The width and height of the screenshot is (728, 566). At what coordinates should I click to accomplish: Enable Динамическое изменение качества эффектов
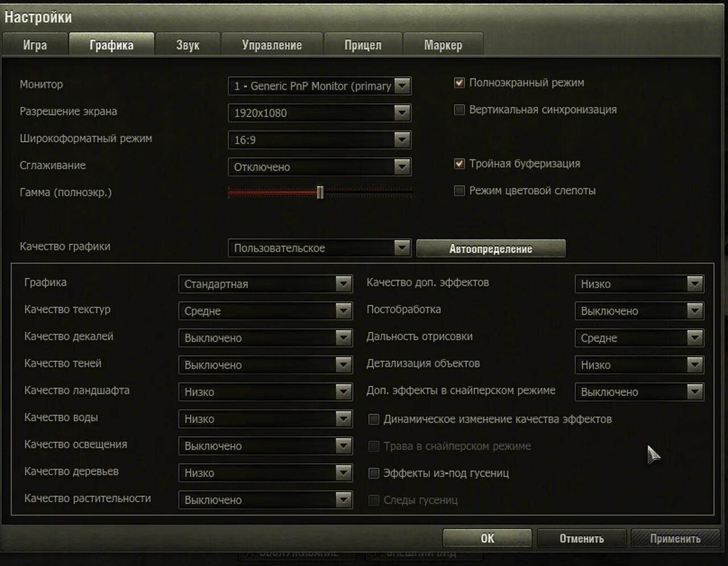(x=374, y=419)
